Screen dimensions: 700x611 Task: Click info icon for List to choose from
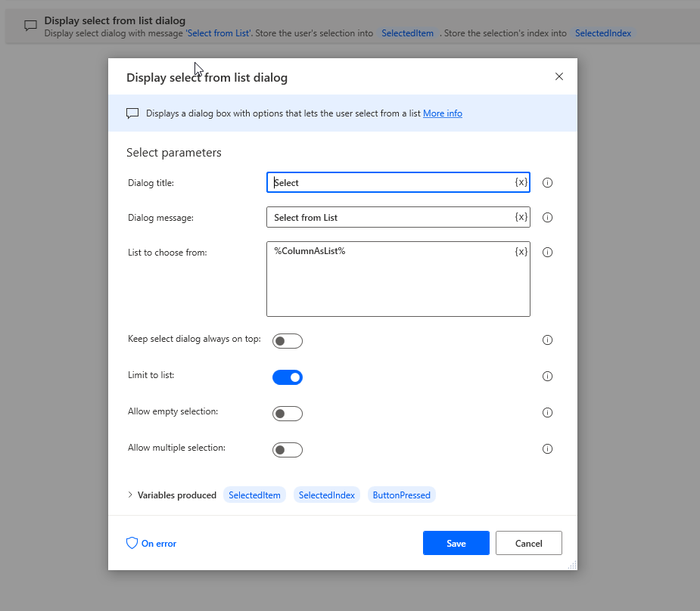coord(548,253)
